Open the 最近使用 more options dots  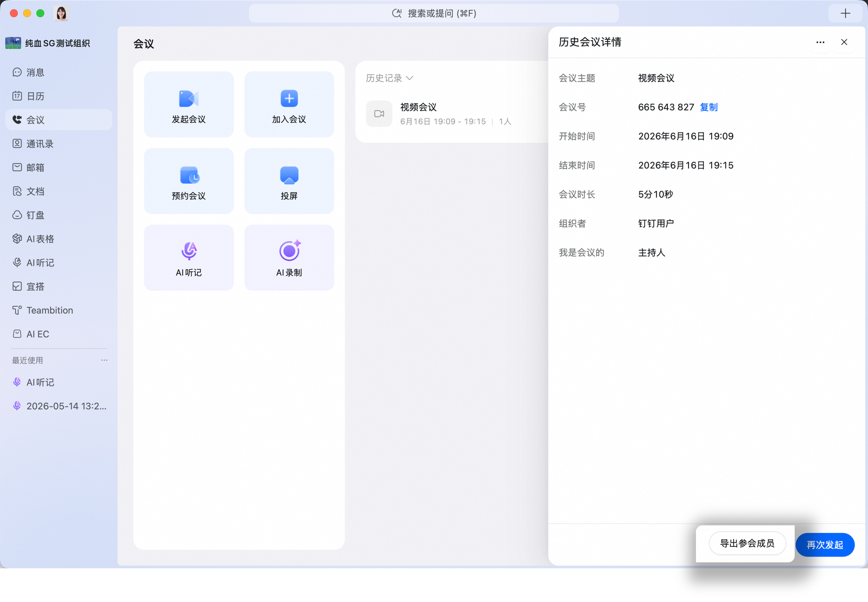[x=104, y=360]
